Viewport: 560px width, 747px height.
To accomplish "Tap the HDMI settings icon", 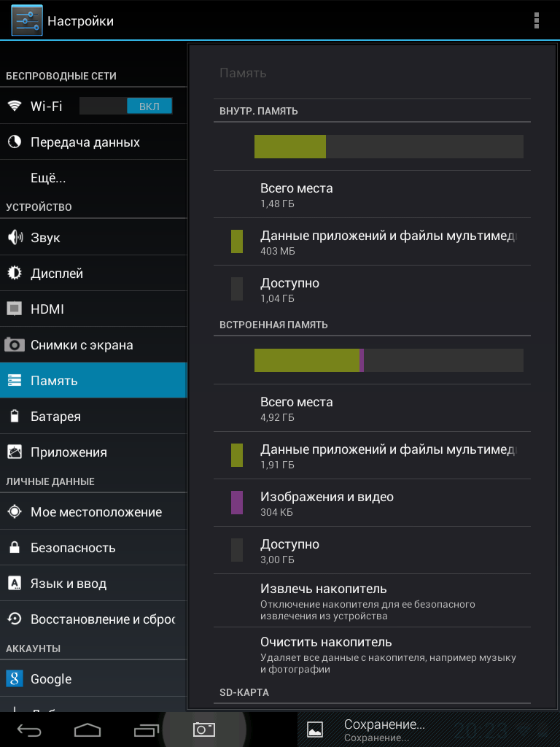I will pos(15,309).
